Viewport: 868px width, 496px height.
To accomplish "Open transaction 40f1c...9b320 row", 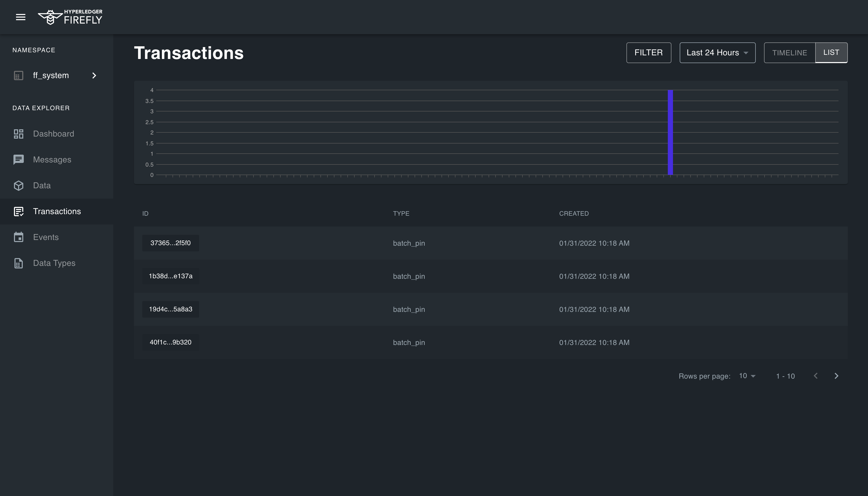I will [x=170, y=342].
